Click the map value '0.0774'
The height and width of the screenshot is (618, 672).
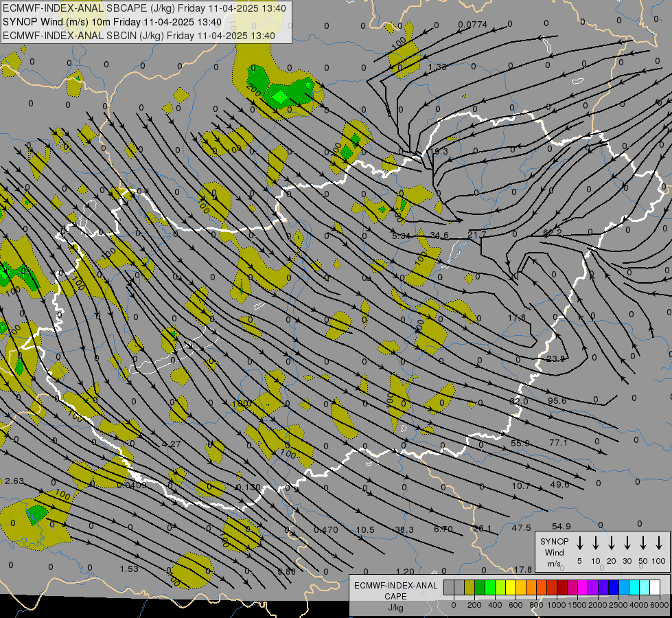click(x=473, y=25)
